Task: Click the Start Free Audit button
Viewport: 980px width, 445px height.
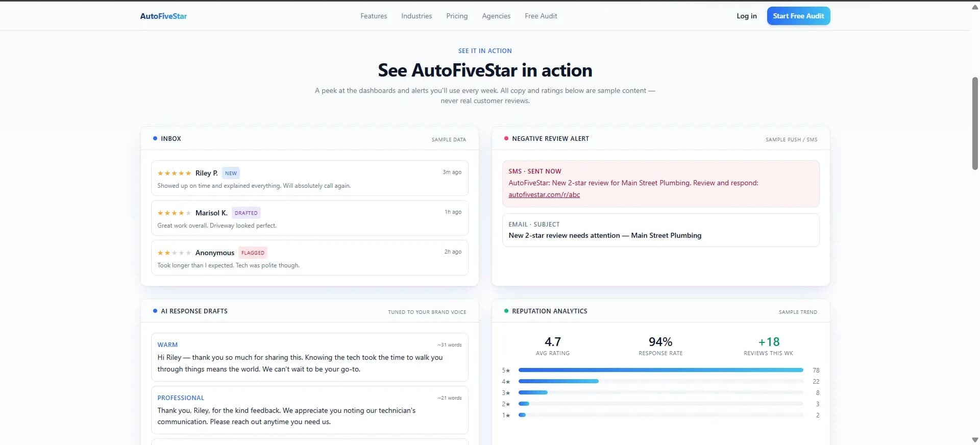Action: pos(798,16)
